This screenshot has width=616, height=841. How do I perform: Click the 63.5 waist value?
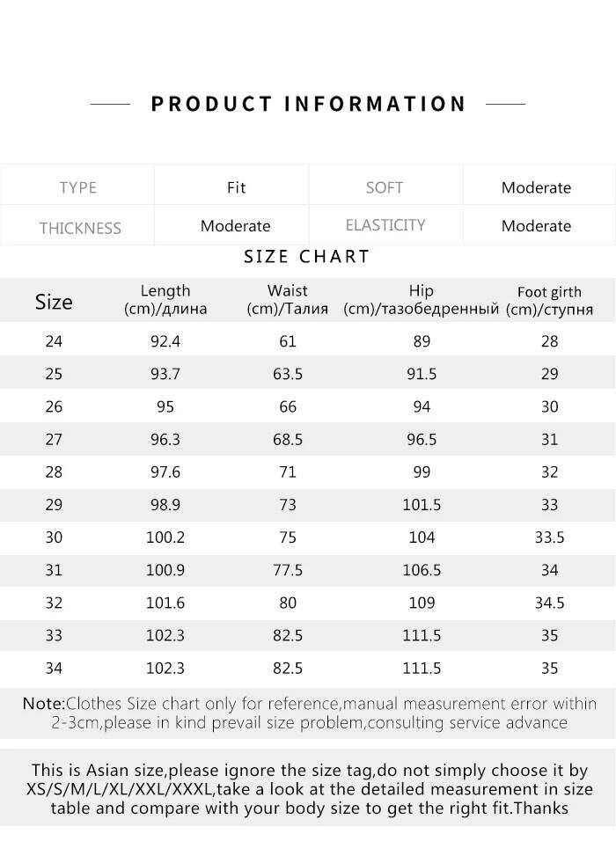(288, 374)
